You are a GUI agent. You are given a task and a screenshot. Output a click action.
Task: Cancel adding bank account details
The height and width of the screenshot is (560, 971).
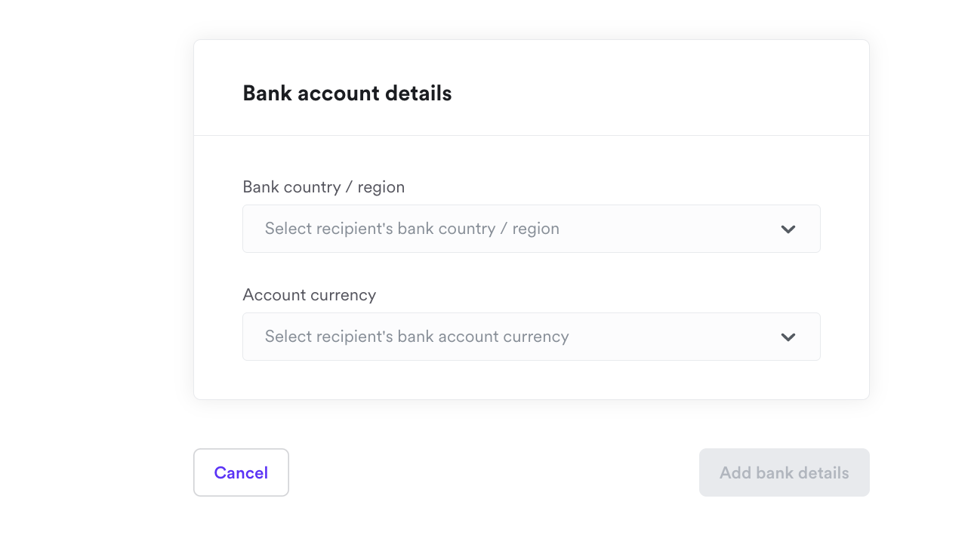pos(241,472)
